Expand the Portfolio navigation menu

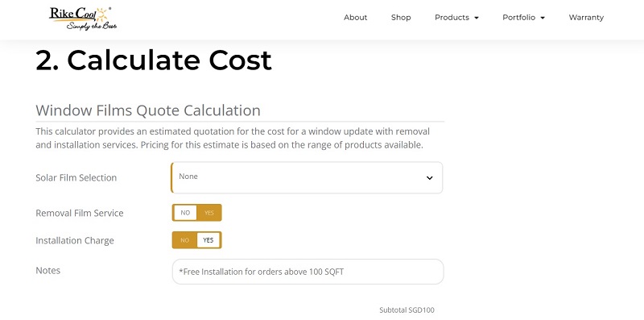[x=523, y=17]
